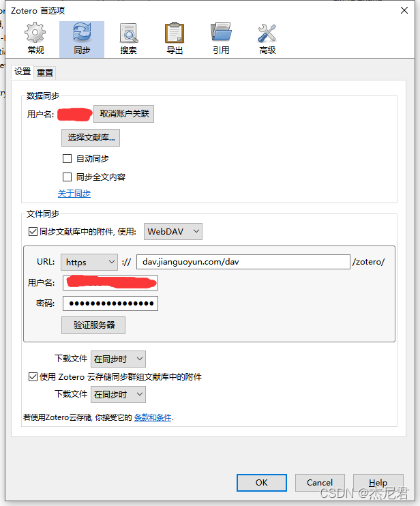Image resolution: width=420 pixels, height=506 pixels.
Task: Click the WebDAV 用户名 input field
Action: [110, 283]
